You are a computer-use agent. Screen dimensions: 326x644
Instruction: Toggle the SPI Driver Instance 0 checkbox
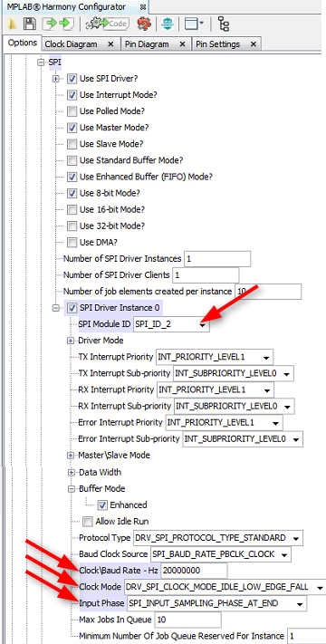click(72, 308)
